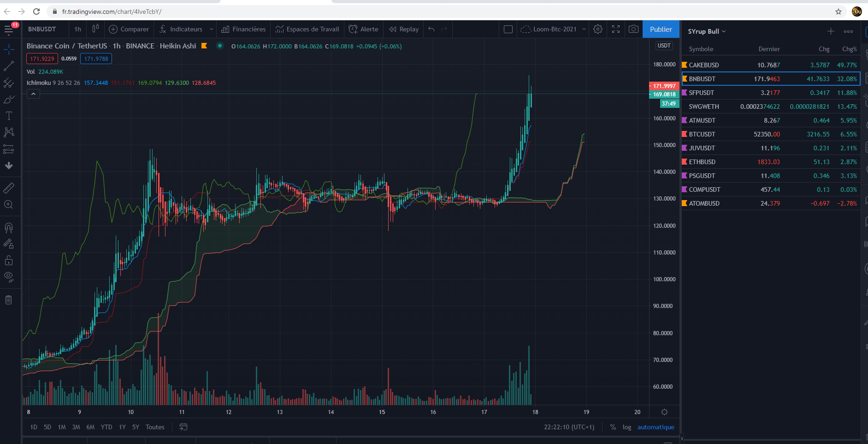Publish the idea with Publier
The height and width of the screenshot is (444, 868).
point(661,29)
